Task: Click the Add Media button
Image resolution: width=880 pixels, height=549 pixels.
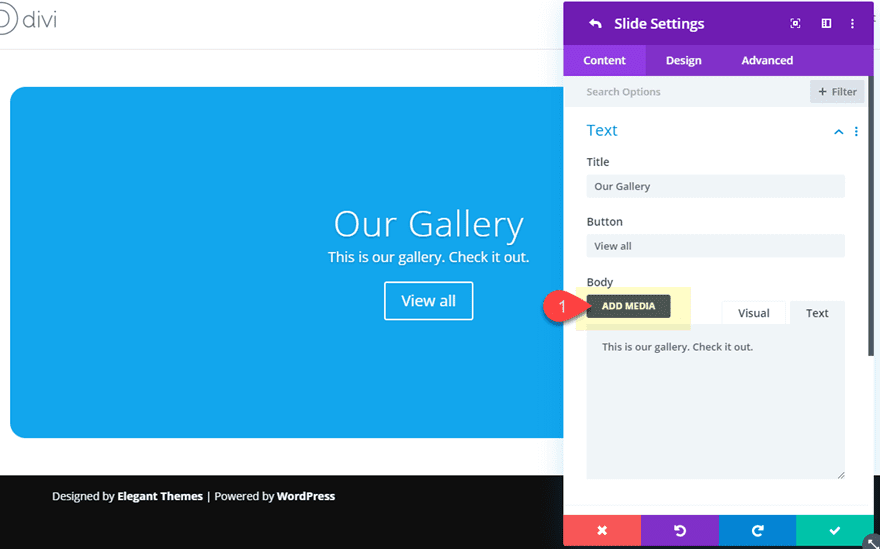Action: [x=628, y=306]
